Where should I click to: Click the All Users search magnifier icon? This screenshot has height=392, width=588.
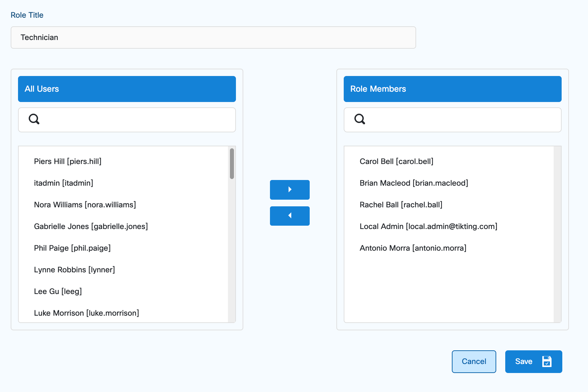(34, 119)
